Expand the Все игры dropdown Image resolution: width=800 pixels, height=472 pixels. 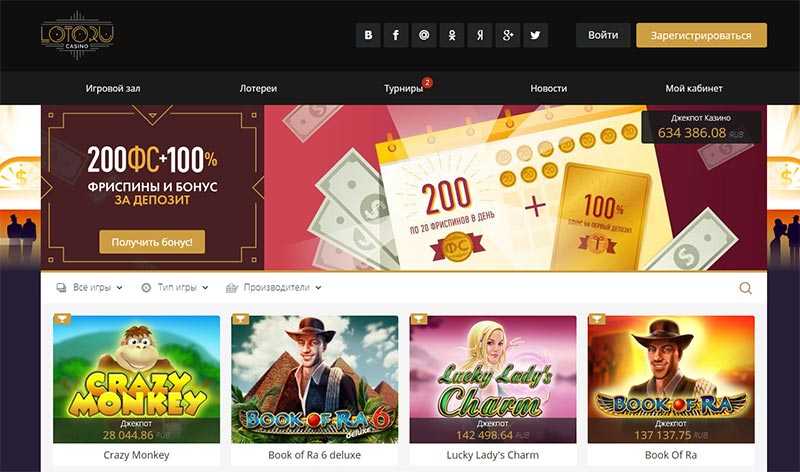89,288
